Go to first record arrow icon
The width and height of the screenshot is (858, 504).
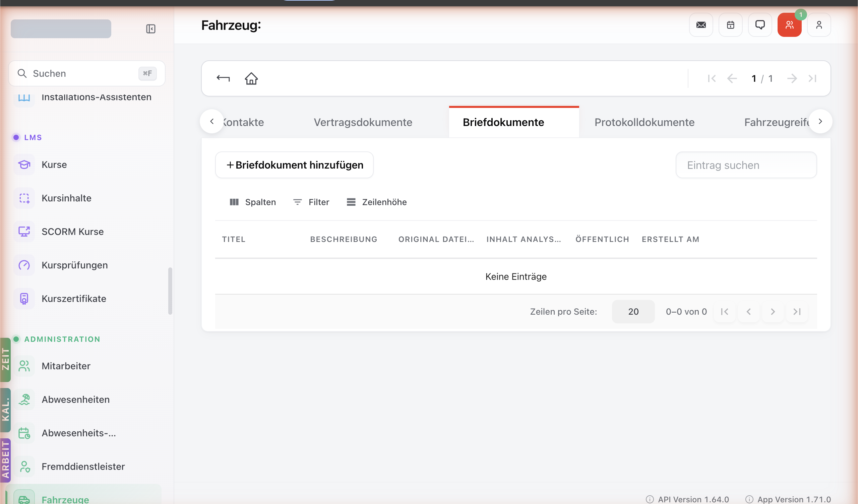(712, 78)
